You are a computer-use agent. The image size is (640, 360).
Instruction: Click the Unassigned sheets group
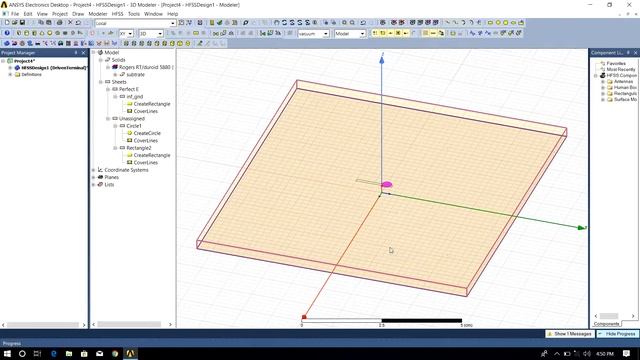coord(132,118)
